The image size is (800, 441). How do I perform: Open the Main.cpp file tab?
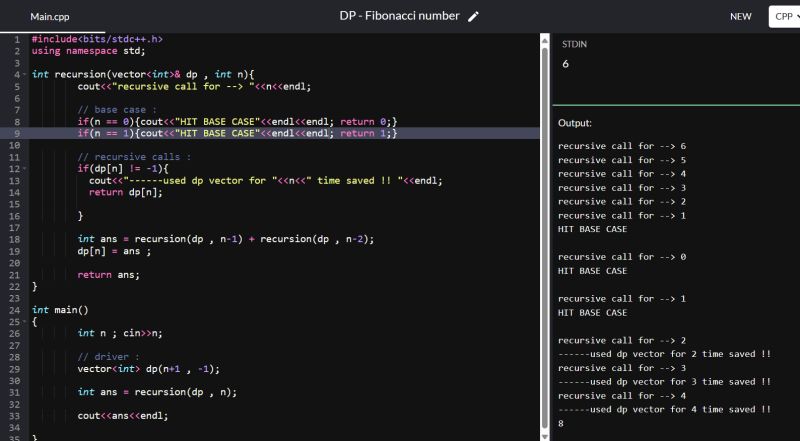(49, 17)
